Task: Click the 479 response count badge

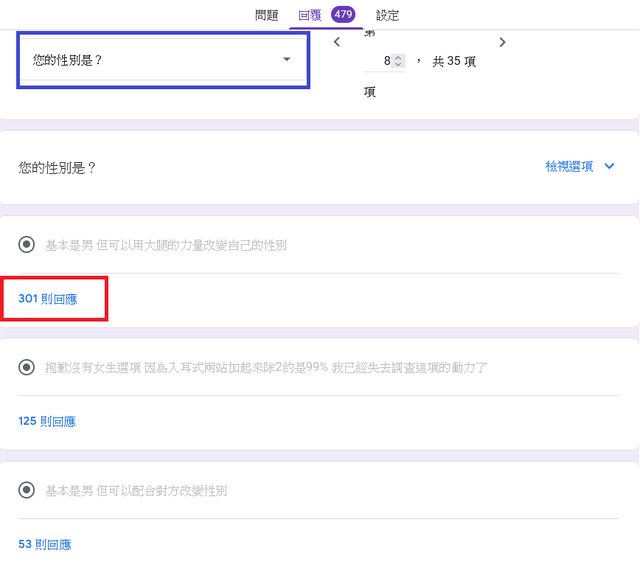Action: (343, 15)
